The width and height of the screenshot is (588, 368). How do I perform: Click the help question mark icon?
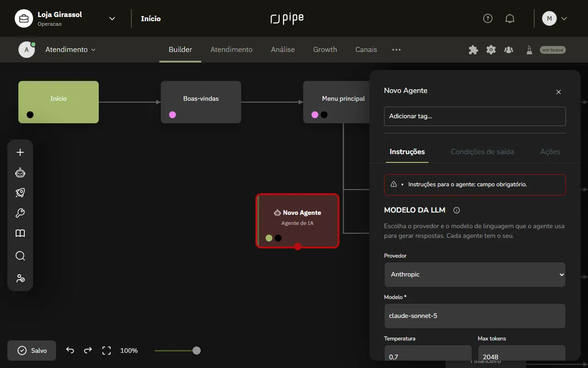tap(488, 18)
